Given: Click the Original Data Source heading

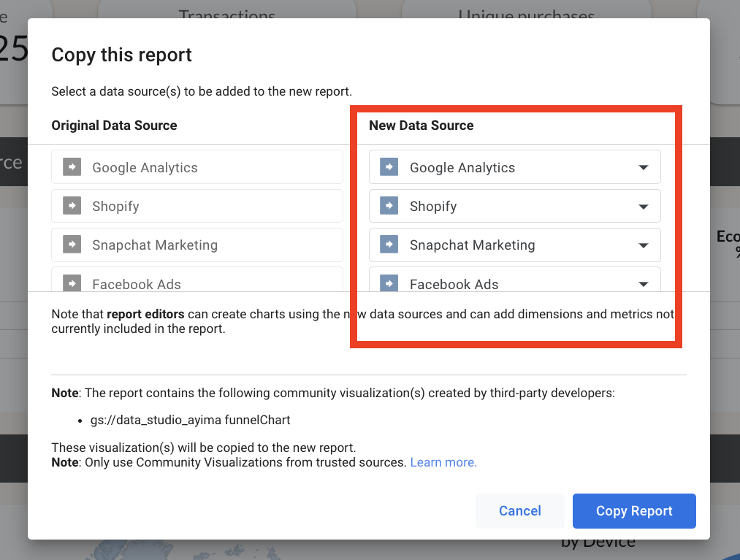Looking at the screenshot, I should pos(114,126).
